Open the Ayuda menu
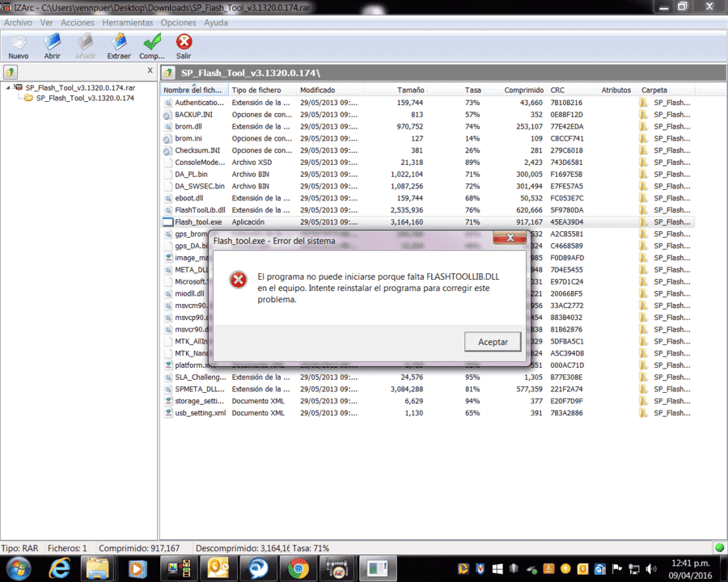Image resolution: width=728 pixels, height=582 pixels. pyautogui.click(x=216, y=23)
